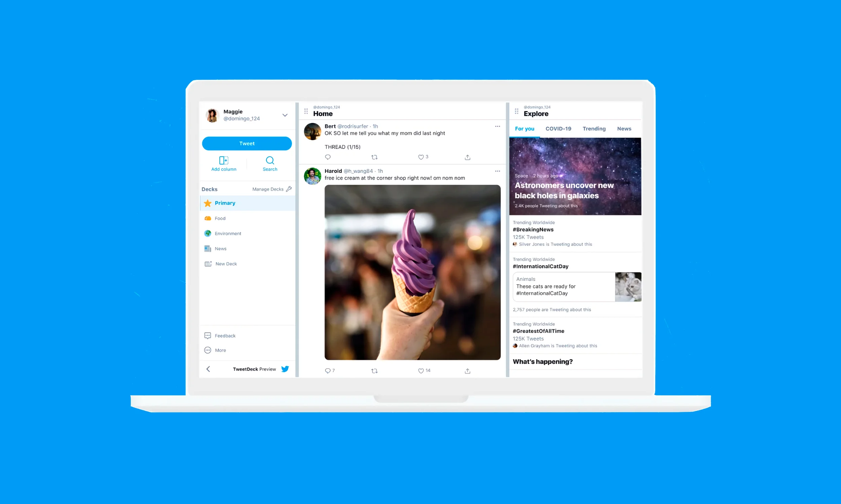The image size is (841, 504).
Task: Click the Feedback link in sidebar
Action: pyautogui.click(x=225, y=335)
